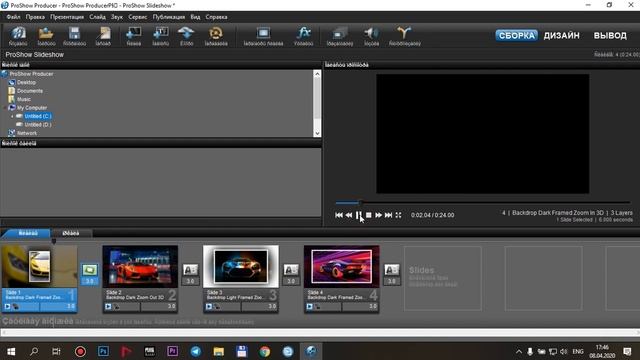Switch to the ДИЗАЙН workspace
This screenshot has height=360, width=640.
[x=561, y=36]
